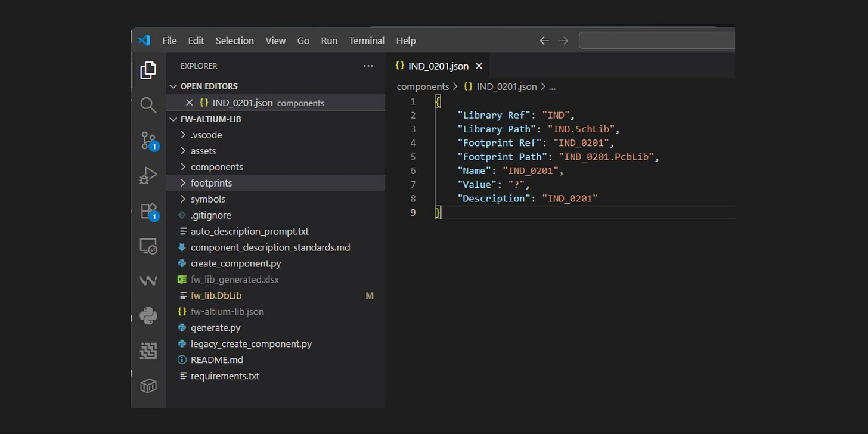Close the IND_0201.json editor tab

click(x=479, y=66)
